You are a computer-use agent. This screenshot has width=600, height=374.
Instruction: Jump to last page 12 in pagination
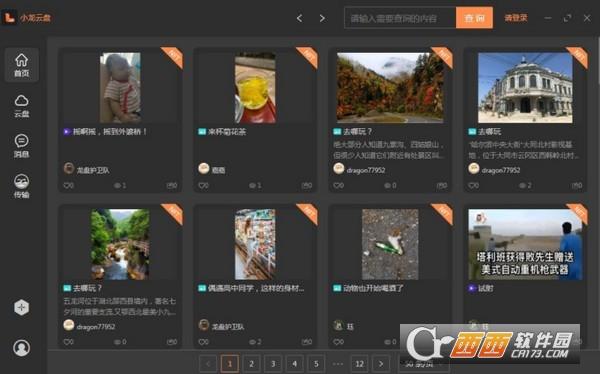359,364
